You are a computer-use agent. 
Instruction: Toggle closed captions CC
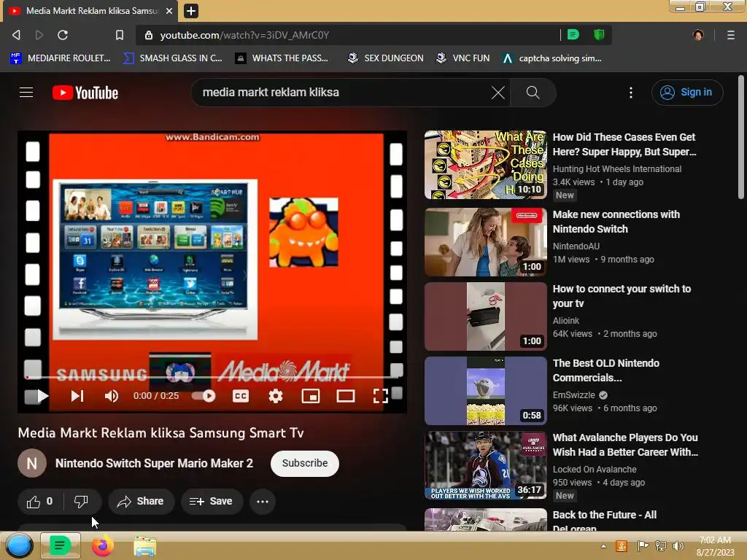pos(241,396)
